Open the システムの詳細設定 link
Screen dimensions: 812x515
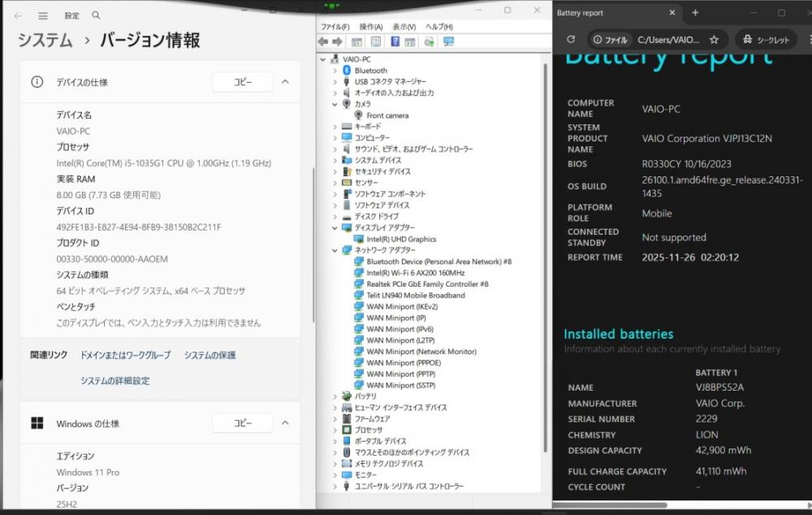(114, 381)
